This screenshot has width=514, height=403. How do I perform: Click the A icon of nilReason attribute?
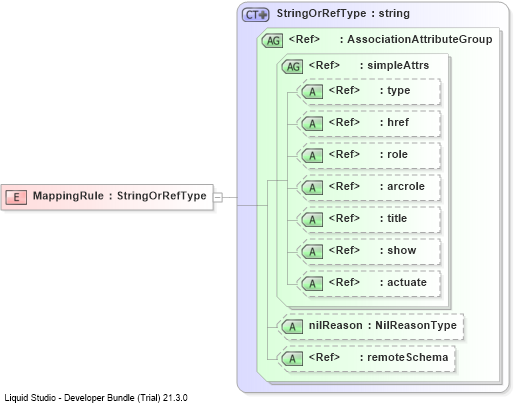coord(292,327)
